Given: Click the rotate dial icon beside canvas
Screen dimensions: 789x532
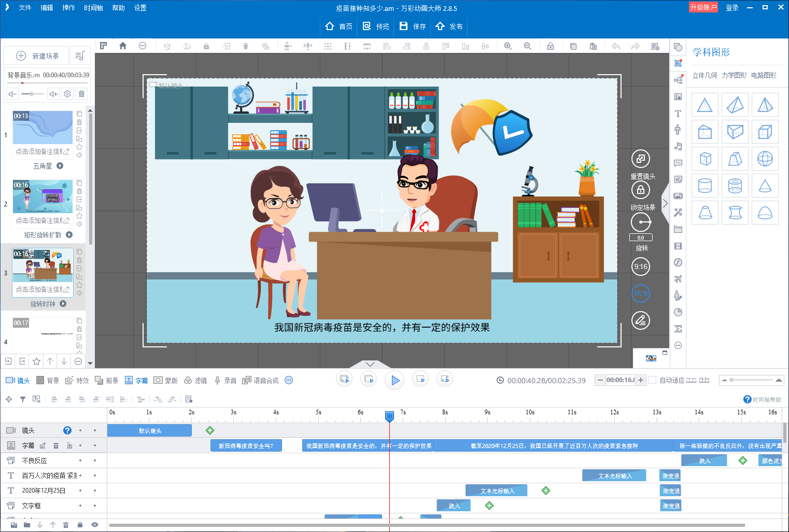Looking at the screenshot, I should 641,222.
